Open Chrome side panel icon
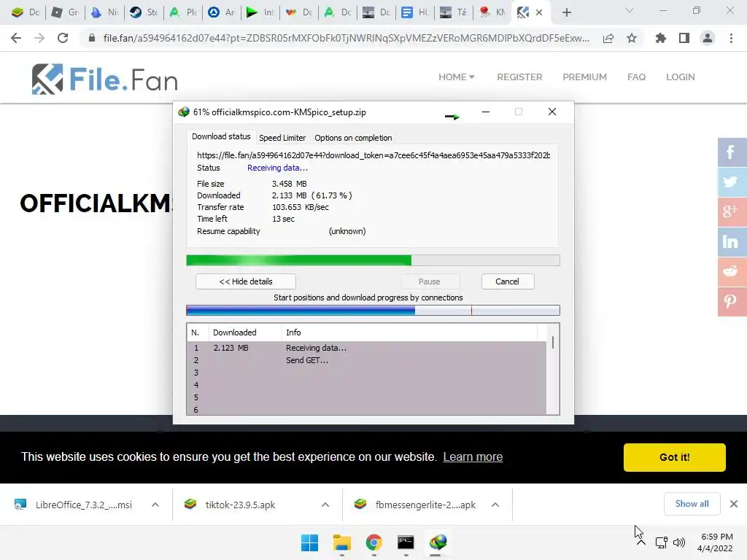 click(684, 38)
